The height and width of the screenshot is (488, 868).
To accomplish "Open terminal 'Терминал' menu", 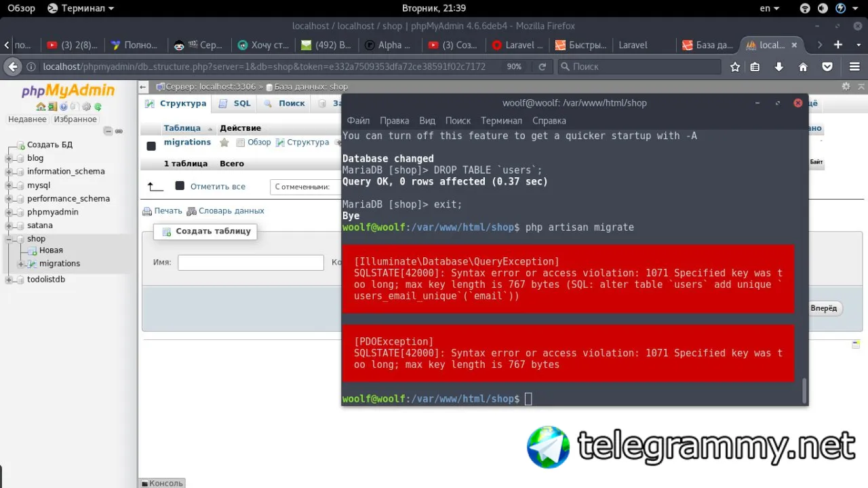I will (x=501, y=120).
